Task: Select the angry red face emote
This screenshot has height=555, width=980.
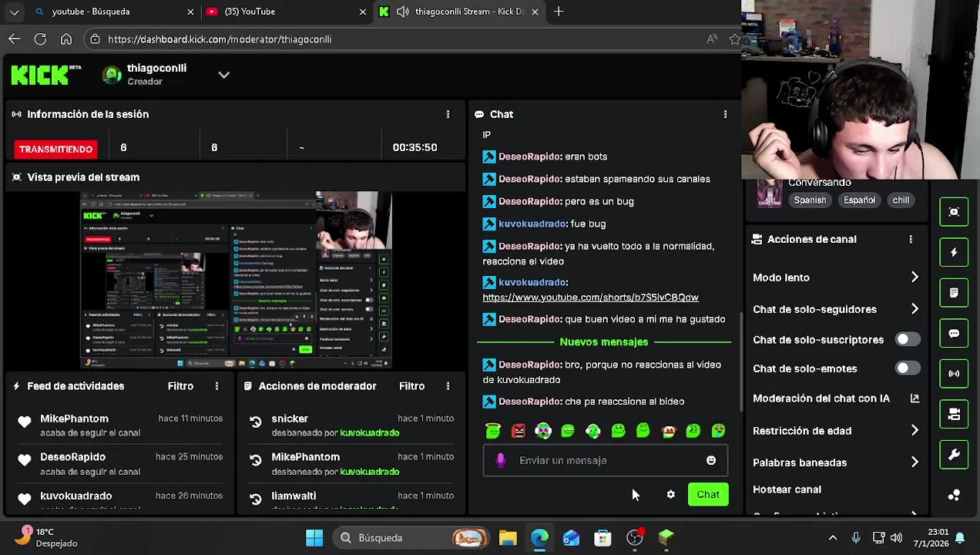Action: click(x=519, y=431)
